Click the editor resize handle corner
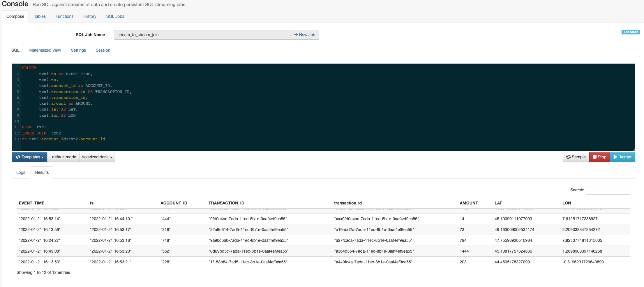The width and height of the screenshot is (644, 287). pyautogui.click(x=634, y=150)
